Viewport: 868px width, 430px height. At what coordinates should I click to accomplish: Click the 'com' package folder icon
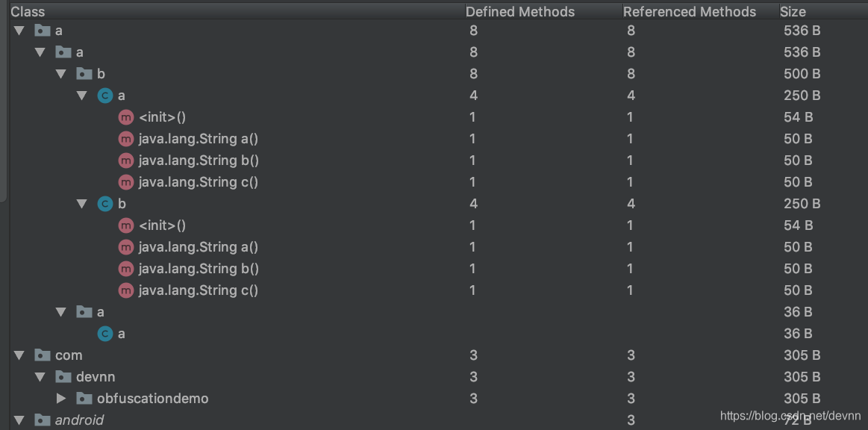[x=42, y=355]
